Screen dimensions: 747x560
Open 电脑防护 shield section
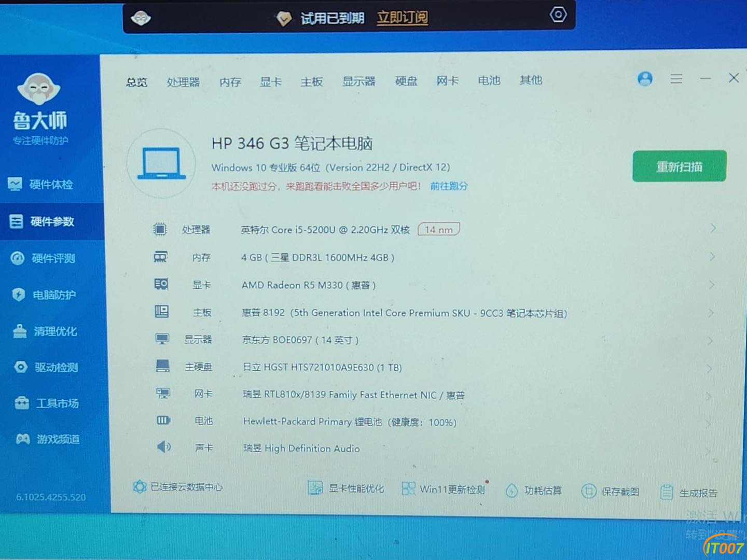pyautogui.click(x=44, y=295)
